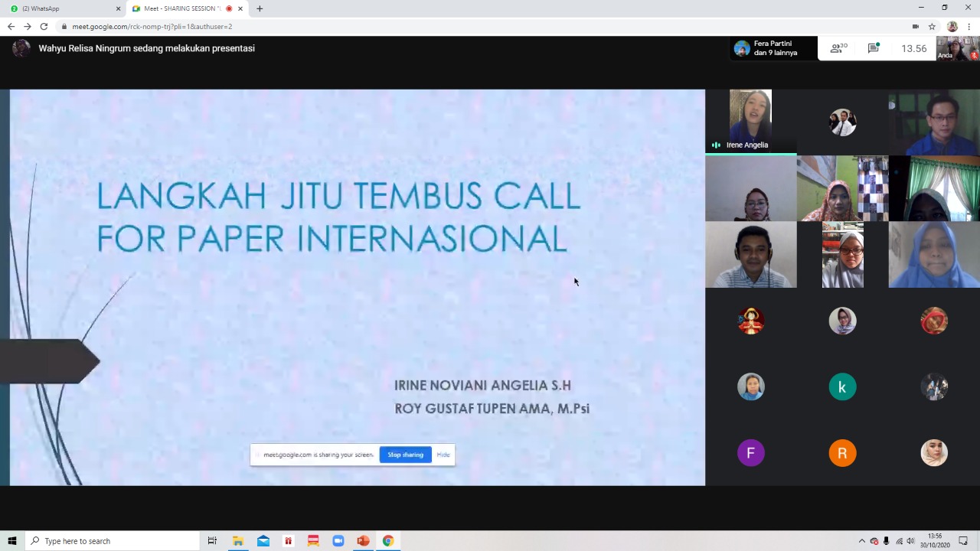Open PowerPoint from the taskbar
Viewport: 980px width, 551px height.
click(x=363, y=541)
